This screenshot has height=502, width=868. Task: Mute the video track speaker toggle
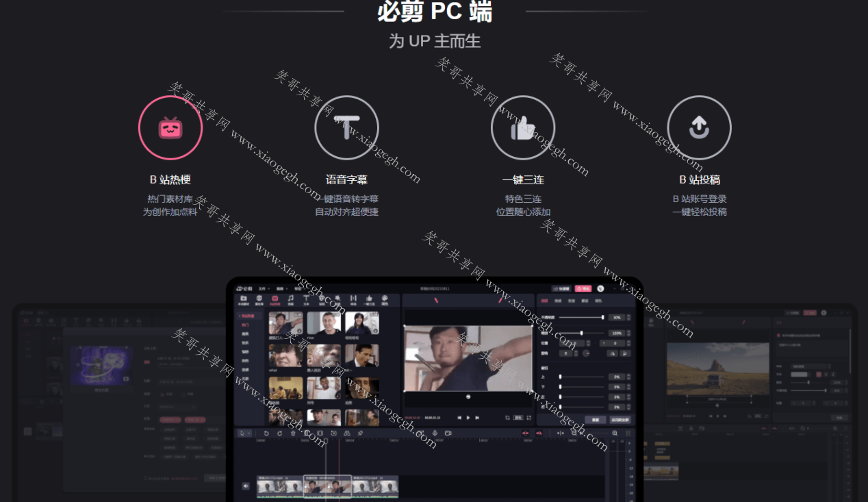point(246,486)
